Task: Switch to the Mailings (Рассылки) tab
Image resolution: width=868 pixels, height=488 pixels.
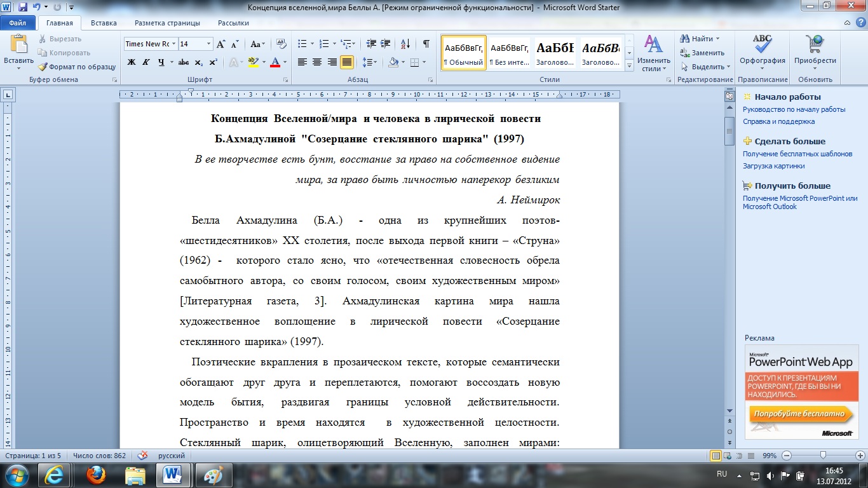Action: click(x=234, y=23)
